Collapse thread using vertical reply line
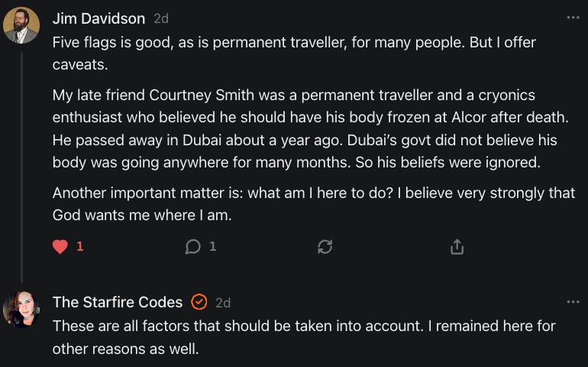This screenshot has width=588, height=367. click(21, 167)
